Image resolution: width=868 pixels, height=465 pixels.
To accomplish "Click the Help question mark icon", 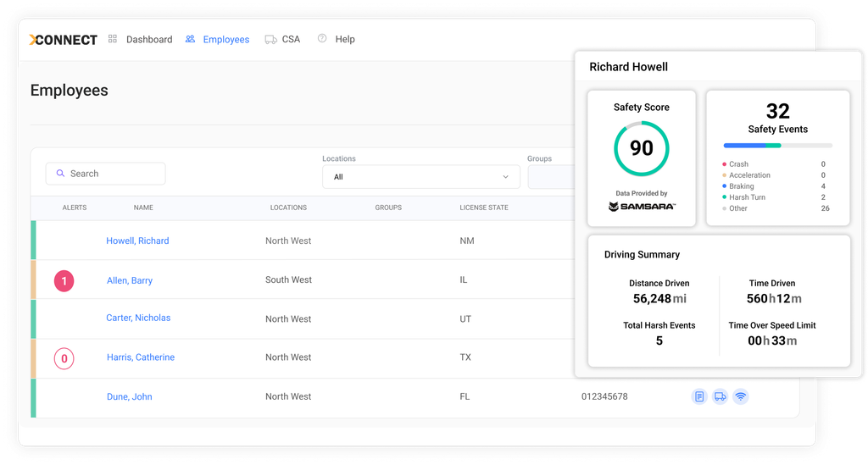I will 321,38.
